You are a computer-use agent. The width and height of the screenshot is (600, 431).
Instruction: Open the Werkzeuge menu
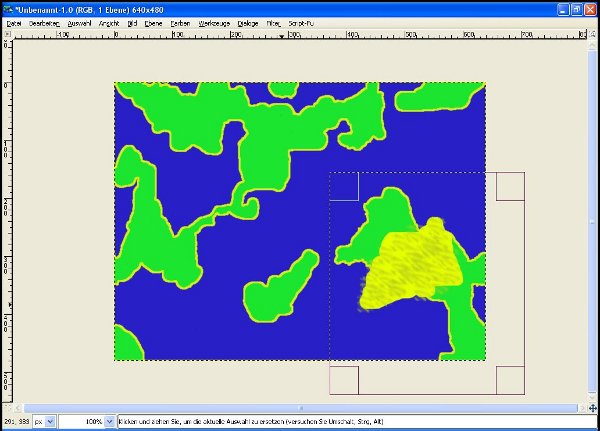tap(214, 23)
